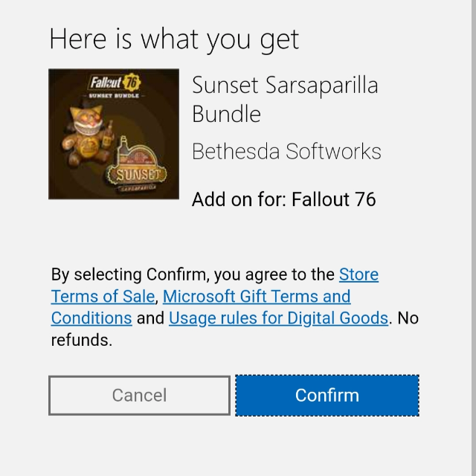Image resolution: width=476 pixels, height=476 pixels.
Task: Click the Sunset sign in bundle artwork
Action: (x=137, y=176)
